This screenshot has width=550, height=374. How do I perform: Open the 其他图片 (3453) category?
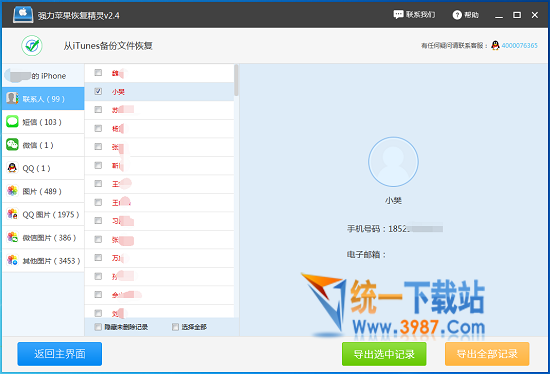tap(43, 261)
